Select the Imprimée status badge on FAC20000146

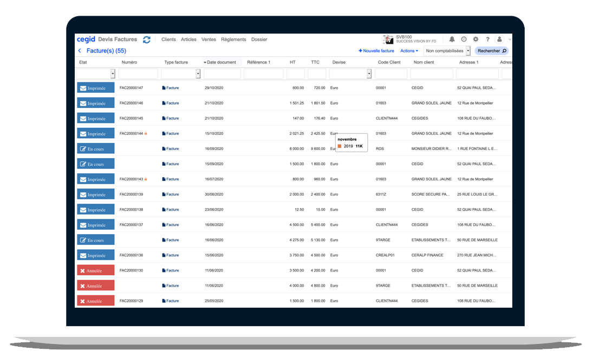click(x=95, y=102)
